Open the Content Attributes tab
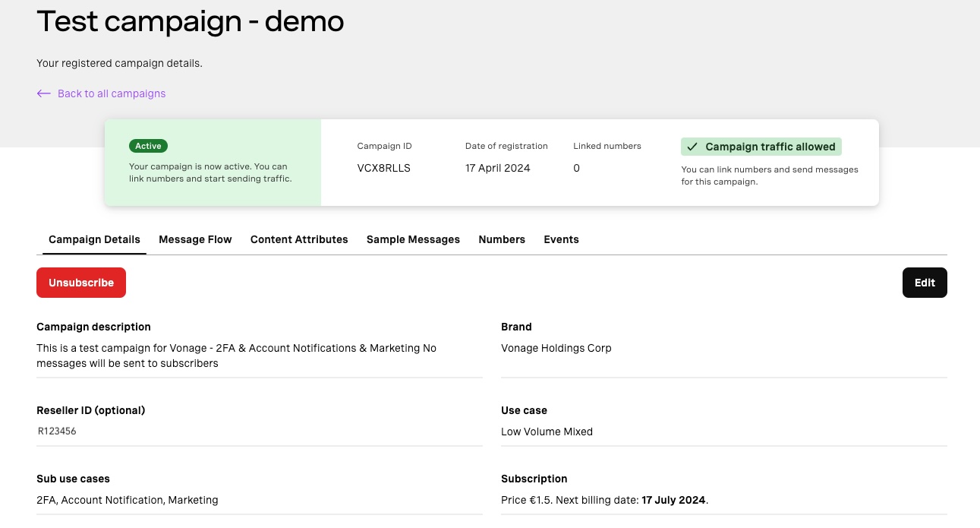980x528 pixels. [x=299, y=239]
